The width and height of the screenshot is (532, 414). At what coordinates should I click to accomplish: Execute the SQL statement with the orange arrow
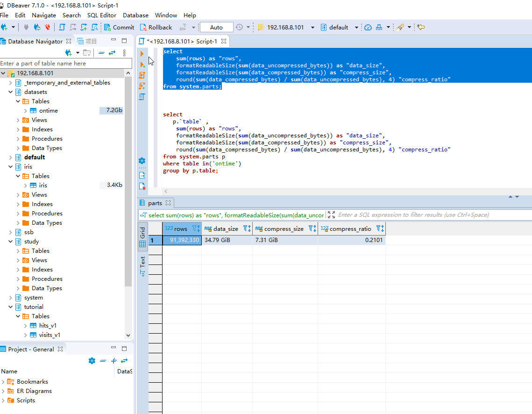click(142, 54)
